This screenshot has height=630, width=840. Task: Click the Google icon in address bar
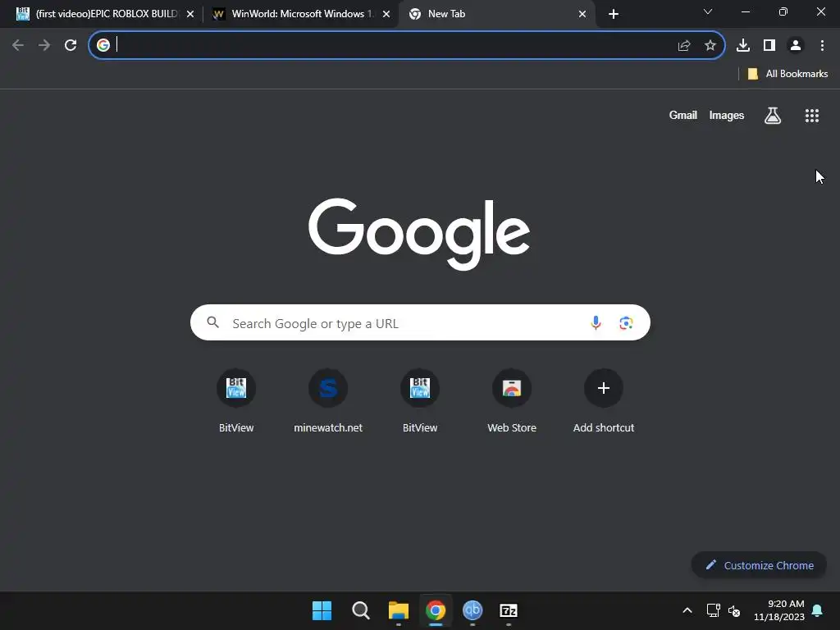coord(103,45)
